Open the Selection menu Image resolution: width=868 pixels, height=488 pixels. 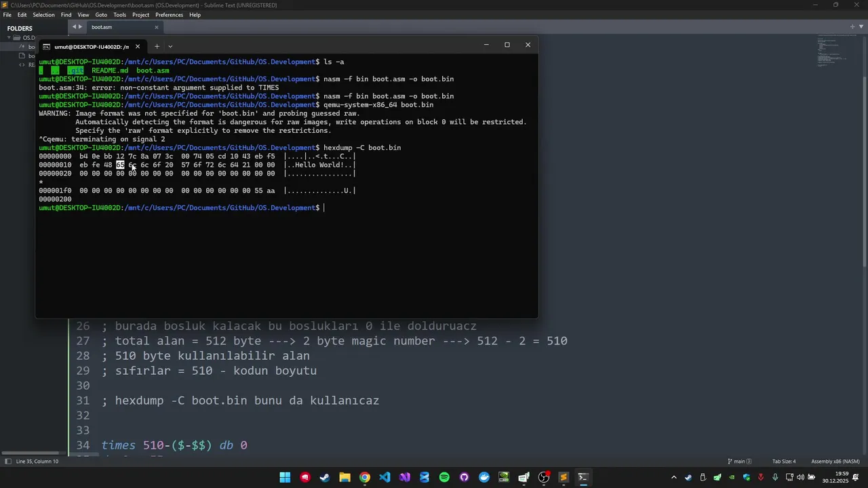click(x=43, y=15)
